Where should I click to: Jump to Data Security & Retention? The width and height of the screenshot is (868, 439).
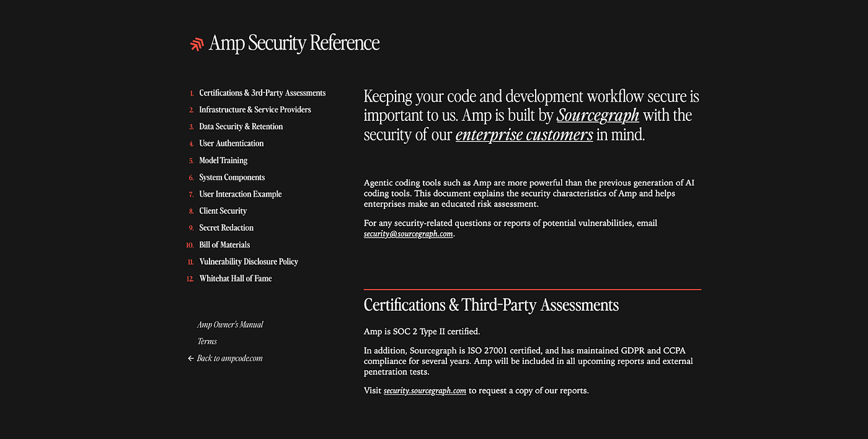click(241, 126)
